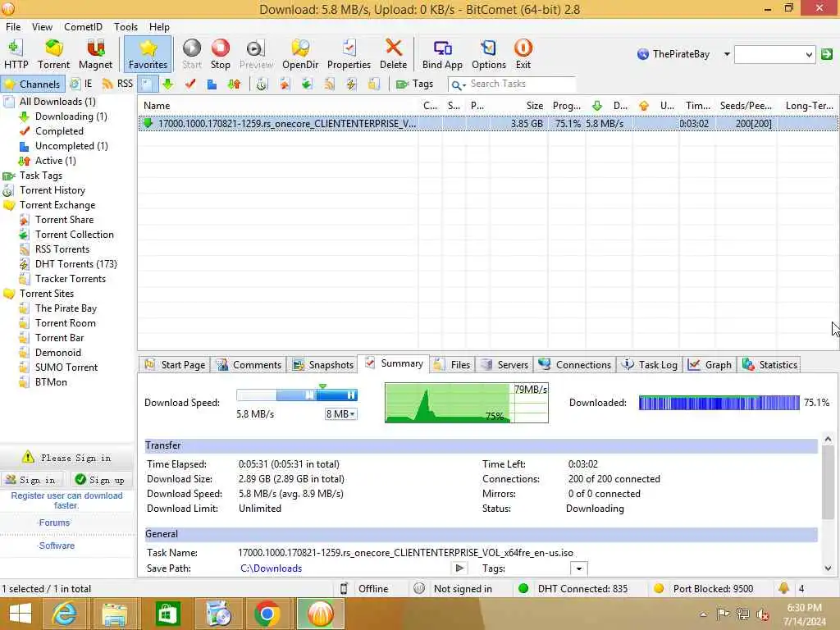840x630 pixels.
Task: Open the Forums link
Action: 54,523
